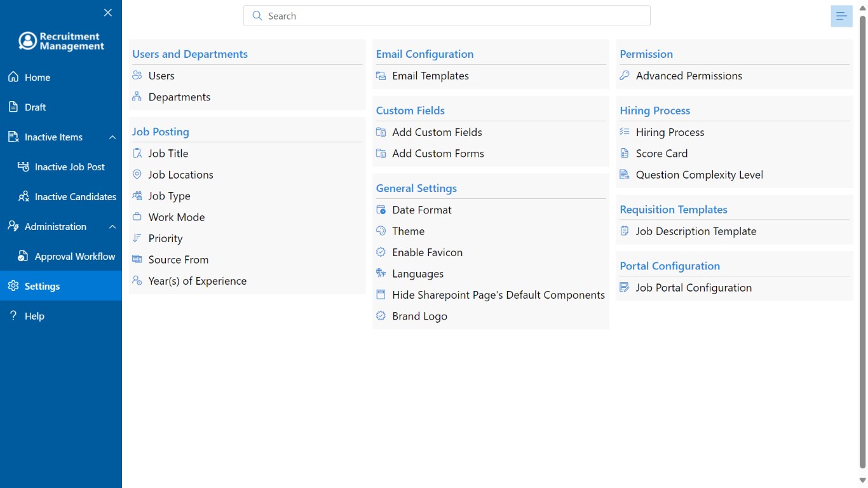Viewport: 868px width, 488px height.
Task: Click the Work Mode briefcase icon
Action: click(x=137, y=217)
